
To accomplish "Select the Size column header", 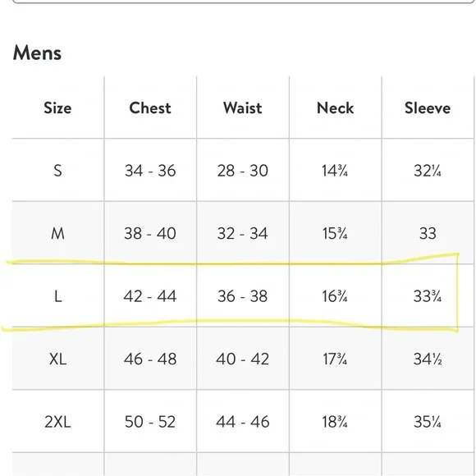I will 57,108.
